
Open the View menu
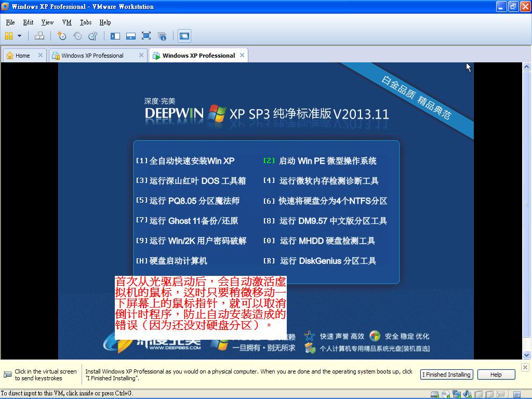47,22
